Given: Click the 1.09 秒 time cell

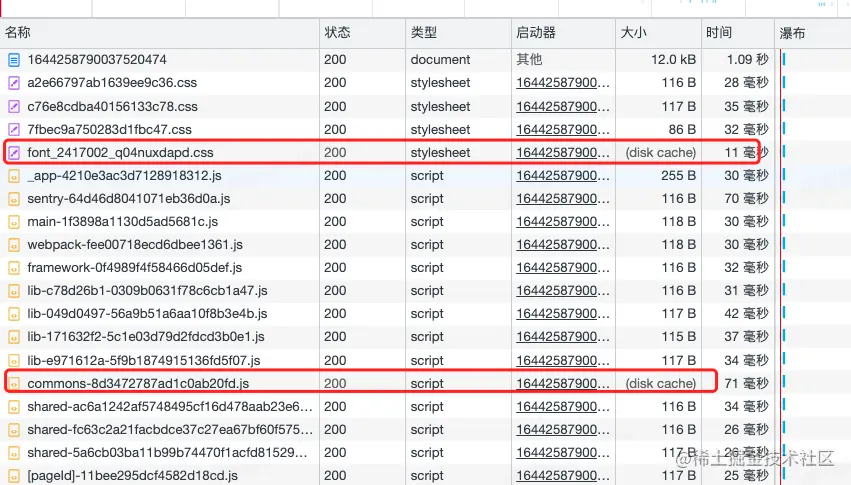Looking at the screenshot, I should click(x=747, y=60).
